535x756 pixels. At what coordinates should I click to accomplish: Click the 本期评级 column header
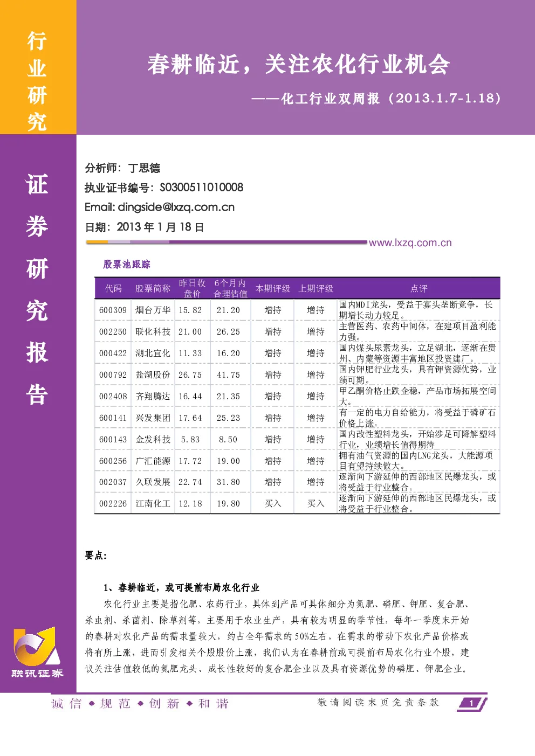[x=273, y=288]
